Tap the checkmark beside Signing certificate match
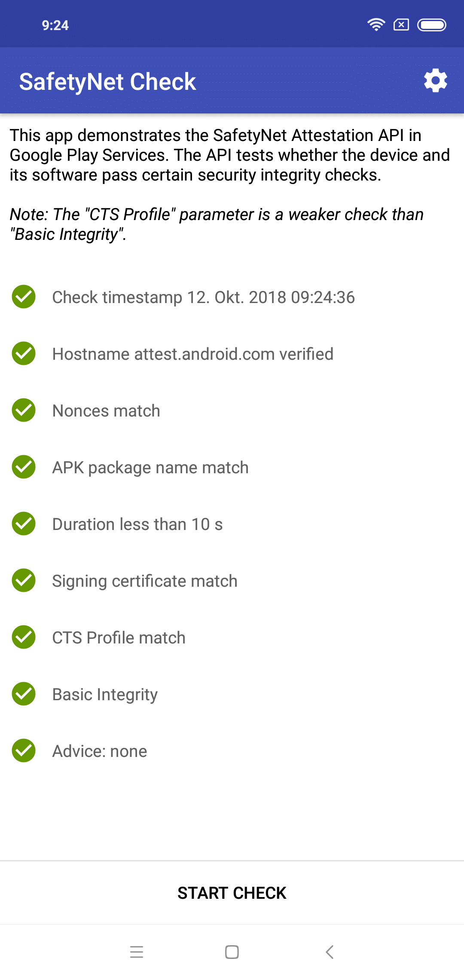This screenshot has width=464, height=980. (24, 580)
